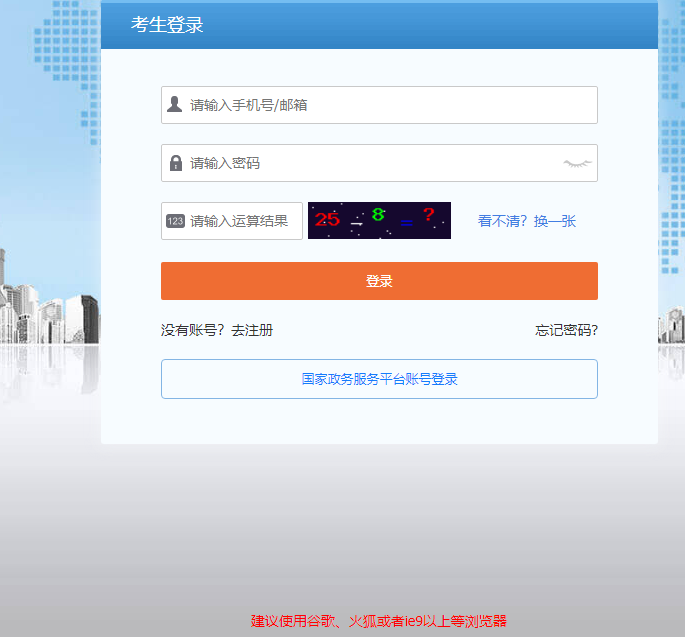Click 国家政务服务平台账号登录 button

[379, 379]
